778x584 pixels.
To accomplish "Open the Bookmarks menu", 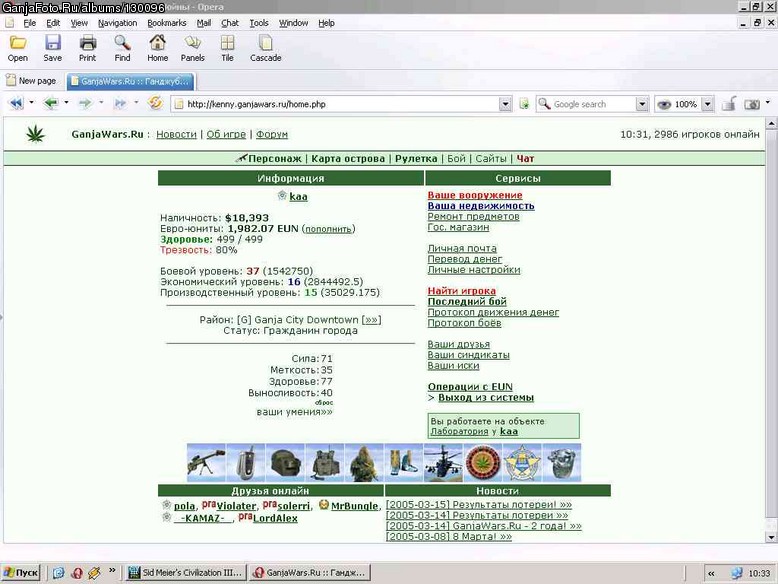I will (167, 23).
